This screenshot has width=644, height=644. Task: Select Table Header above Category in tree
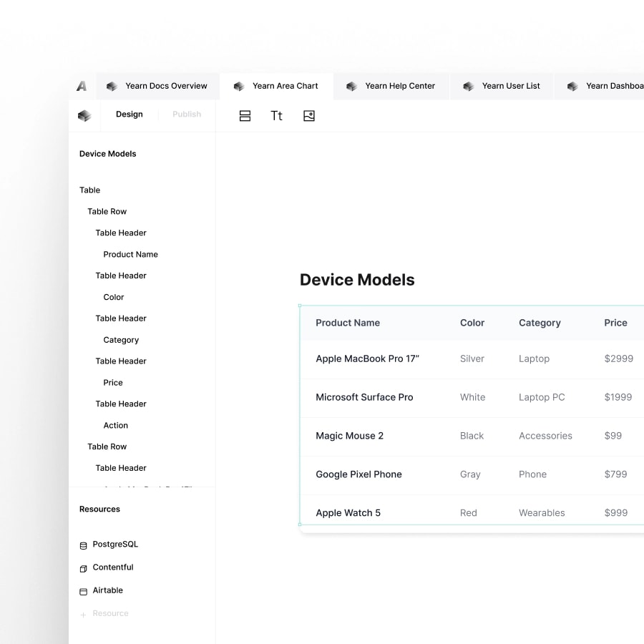coord(121,318)
